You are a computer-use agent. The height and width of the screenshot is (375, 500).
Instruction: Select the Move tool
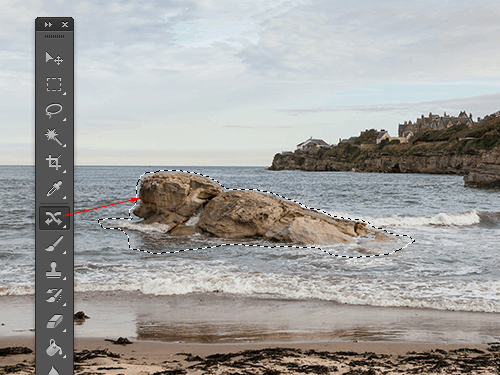(54, 58)
